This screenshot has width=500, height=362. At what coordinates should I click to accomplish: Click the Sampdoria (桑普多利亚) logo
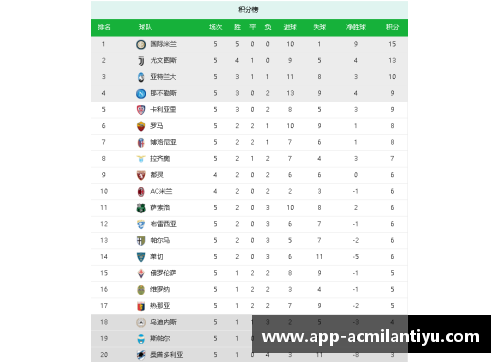pos(141,355)
